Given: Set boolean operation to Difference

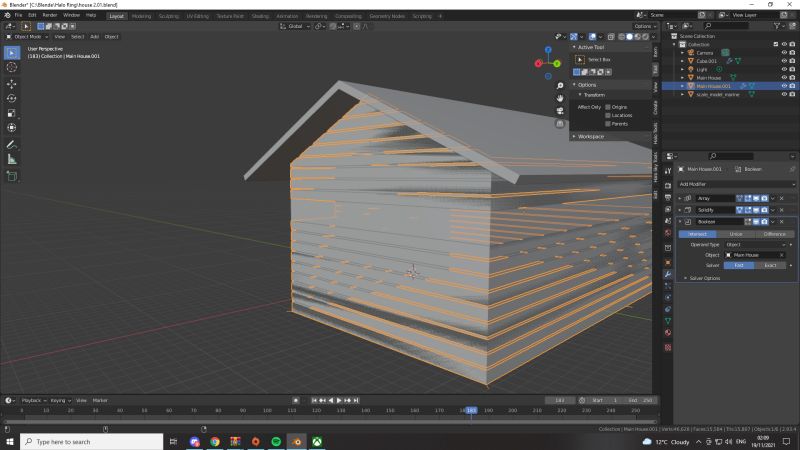Looking at the screenshot, I should (774, 234).
